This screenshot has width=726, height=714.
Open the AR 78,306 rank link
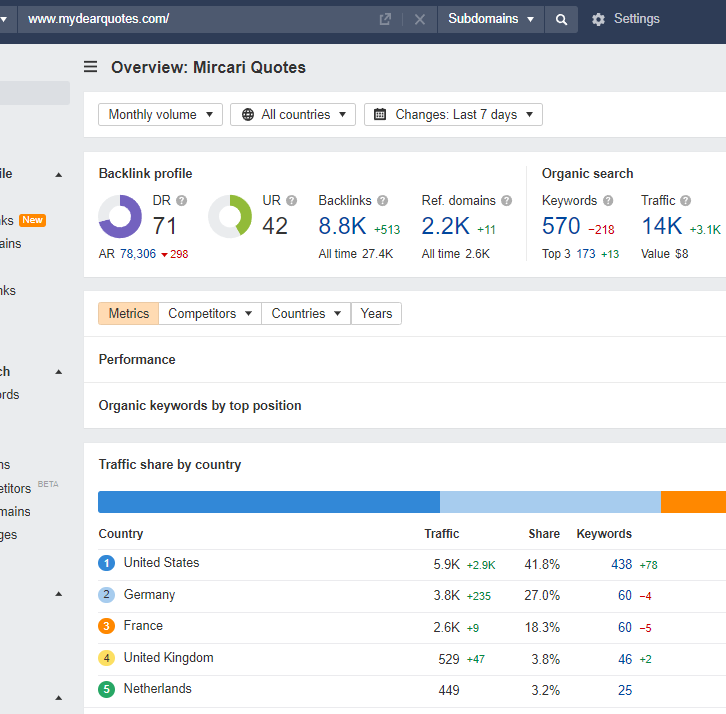click(x=138, y=254)
